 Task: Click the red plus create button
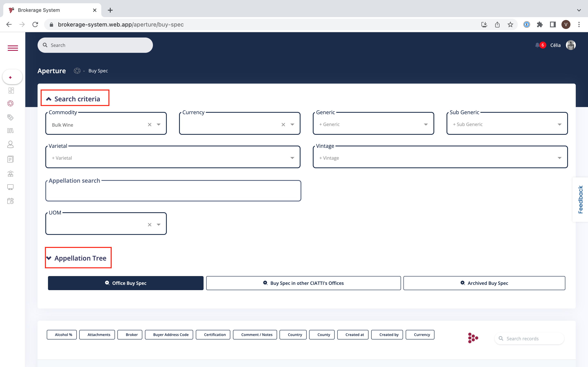pos(10,77)
